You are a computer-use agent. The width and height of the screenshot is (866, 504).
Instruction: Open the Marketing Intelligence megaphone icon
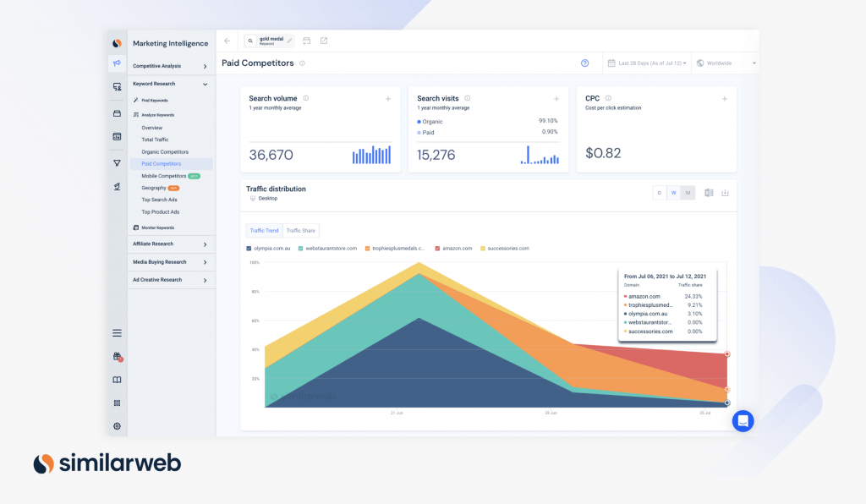117,63
